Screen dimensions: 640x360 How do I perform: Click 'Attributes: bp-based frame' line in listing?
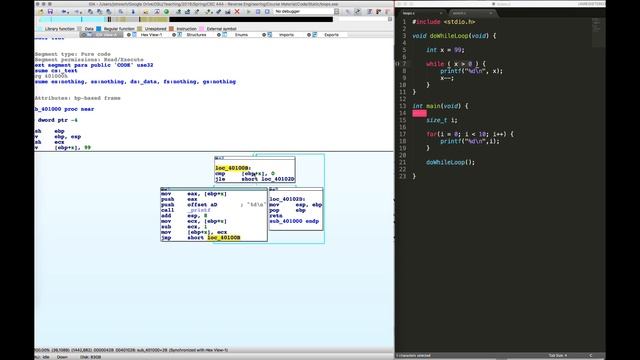78,98
